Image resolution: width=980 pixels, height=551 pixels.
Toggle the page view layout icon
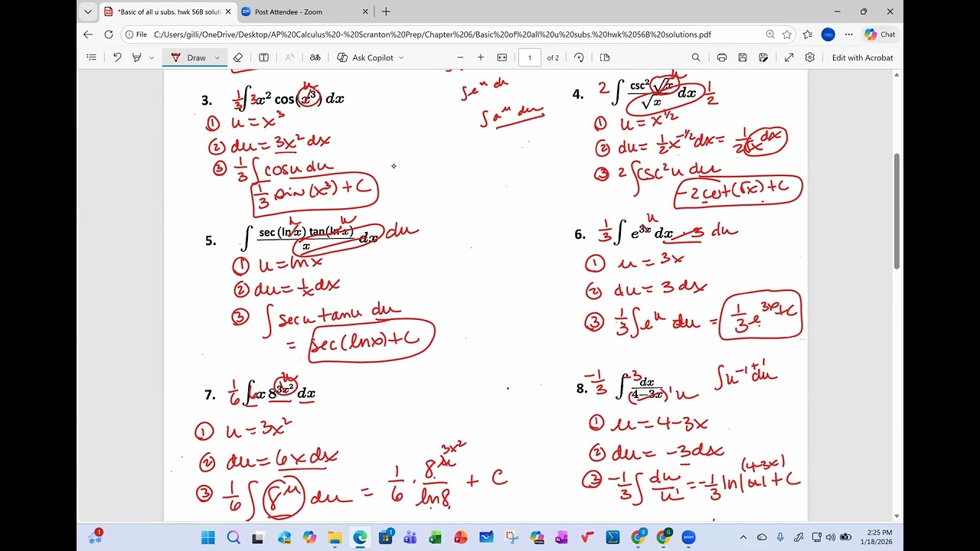(605, 57)
